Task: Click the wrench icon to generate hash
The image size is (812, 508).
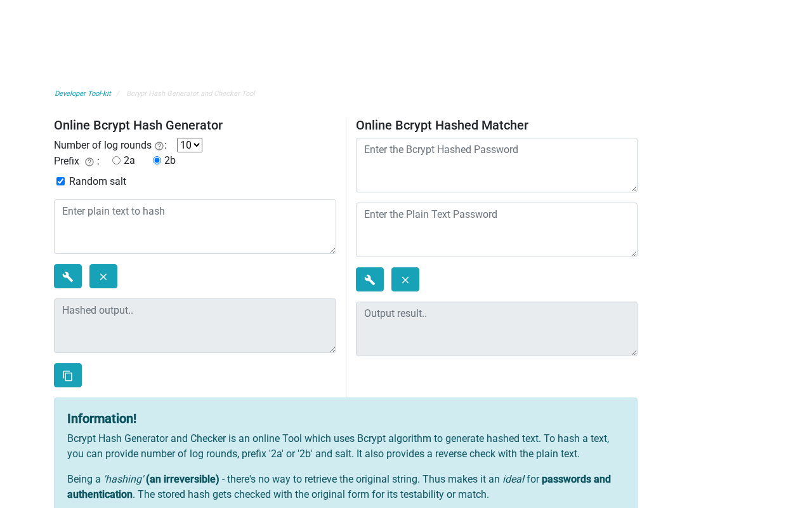Action: click(68, 276)
